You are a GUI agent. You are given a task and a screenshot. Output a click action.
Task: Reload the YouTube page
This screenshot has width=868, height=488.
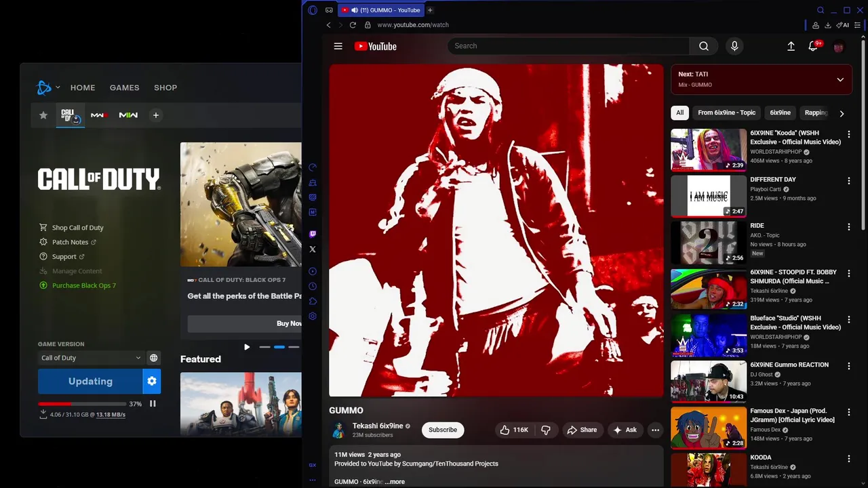pyautogui.click(x=353, y=25)
